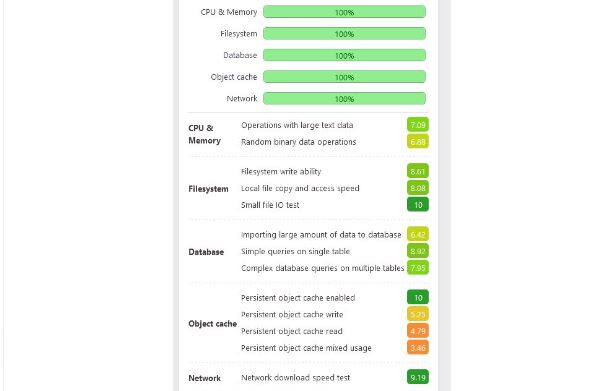Click the 8.08 local file copy score
The image size is (594, 391).
tap(418, 188)
